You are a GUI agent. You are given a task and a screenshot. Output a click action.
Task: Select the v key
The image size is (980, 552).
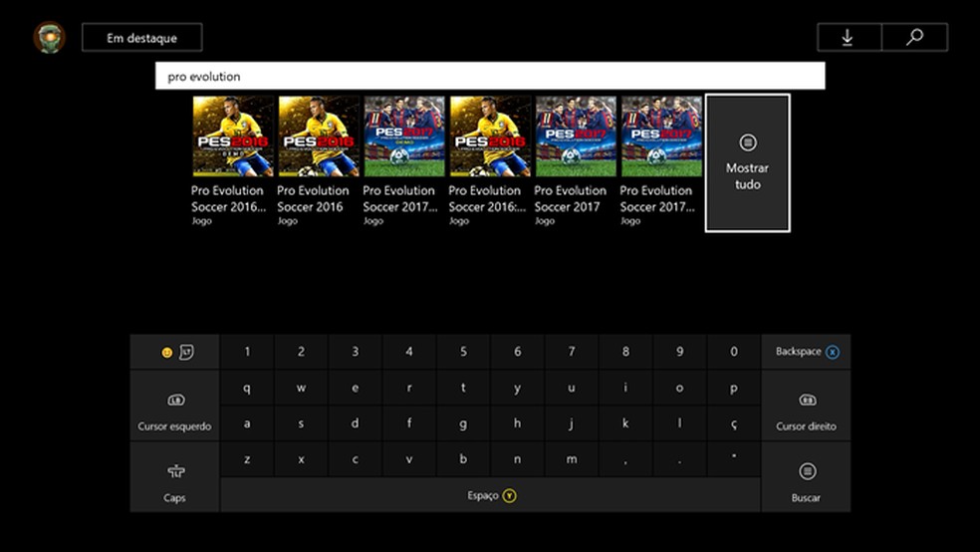[409, 459]
